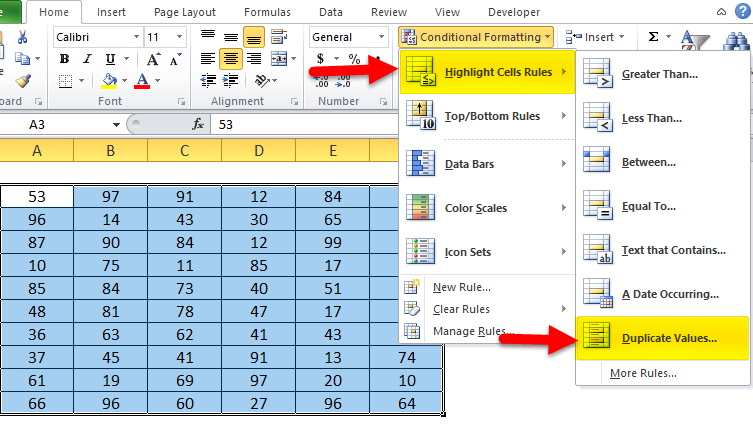This screenshot has height=433, width=753.
Task: Click Sort and Filter icon
Action: (x=695, y=39)
